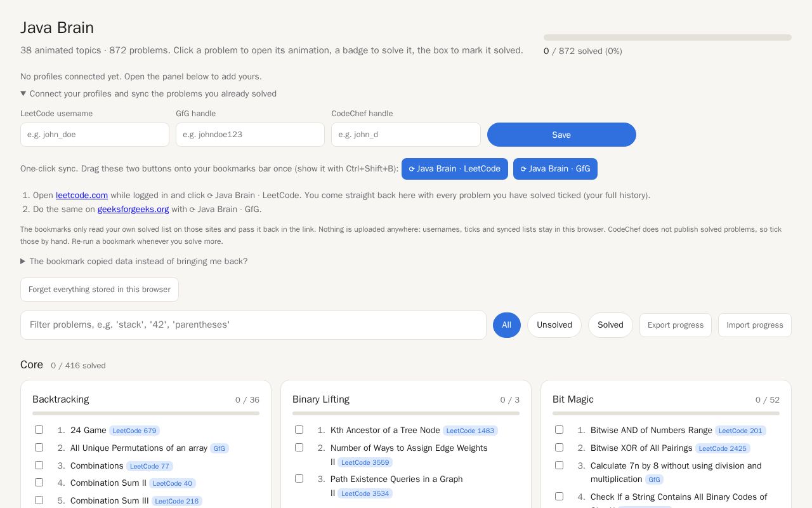
Task: Switch to Unsolved problems filter
Action: pos(554,325)
